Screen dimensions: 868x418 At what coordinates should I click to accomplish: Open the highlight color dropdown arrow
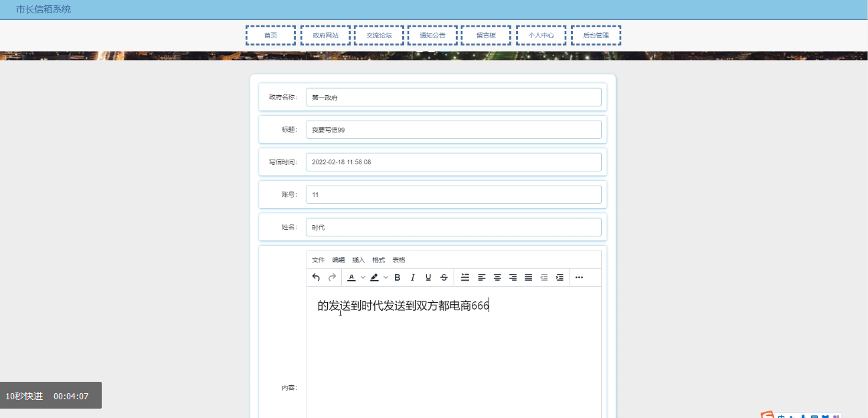coord(385,277)
